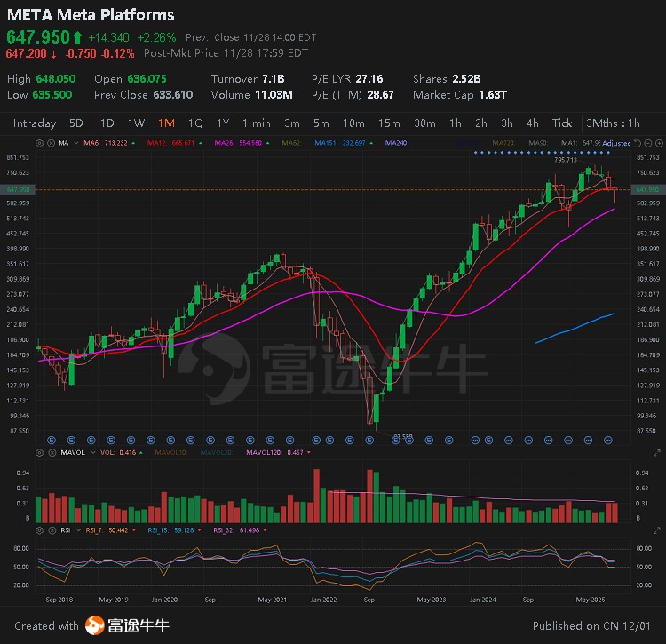This screenshot has height=644, width=666.
Task: Open RSI indicator settings gear
Action: pos(37,529)
